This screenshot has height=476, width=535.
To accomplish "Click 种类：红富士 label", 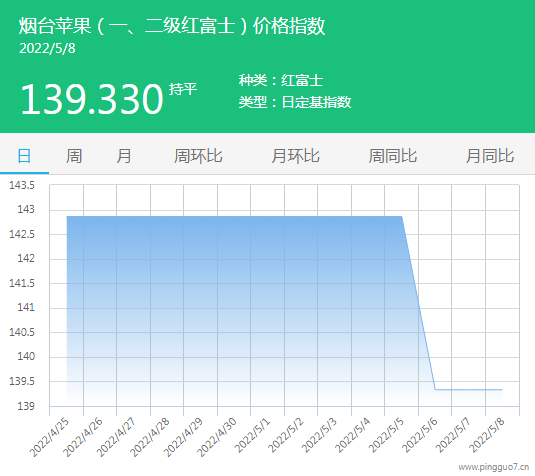I will tap(281, 81).
